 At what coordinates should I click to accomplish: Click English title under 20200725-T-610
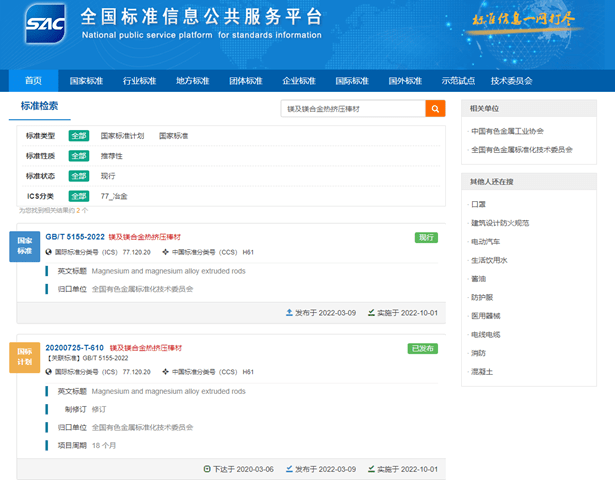[169, 391]
